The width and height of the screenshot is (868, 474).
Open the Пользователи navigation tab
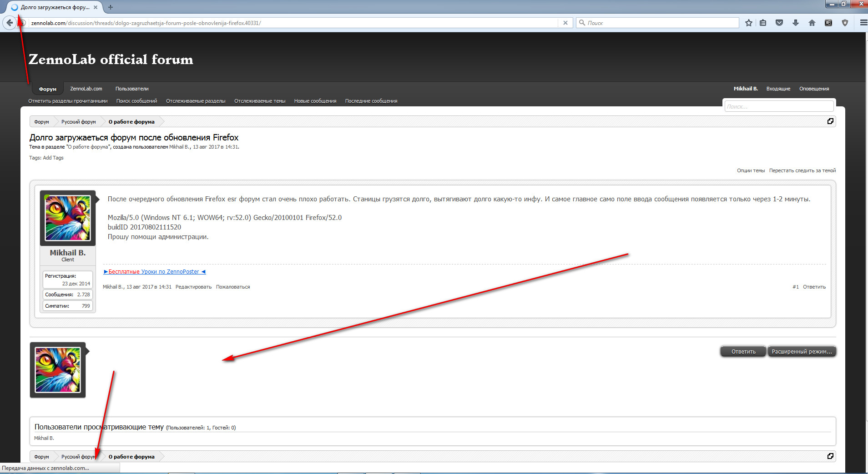click(132, 89)
